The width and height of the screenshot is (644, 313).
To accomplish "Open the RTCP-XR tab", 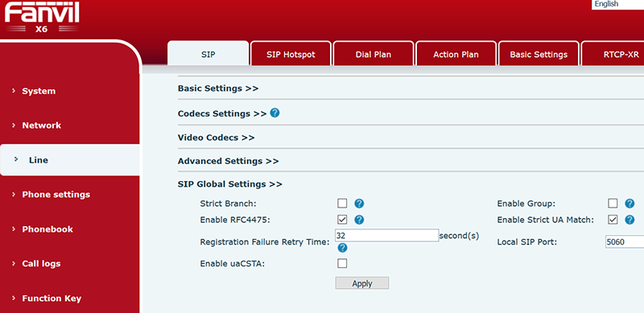I will point(613,54).
